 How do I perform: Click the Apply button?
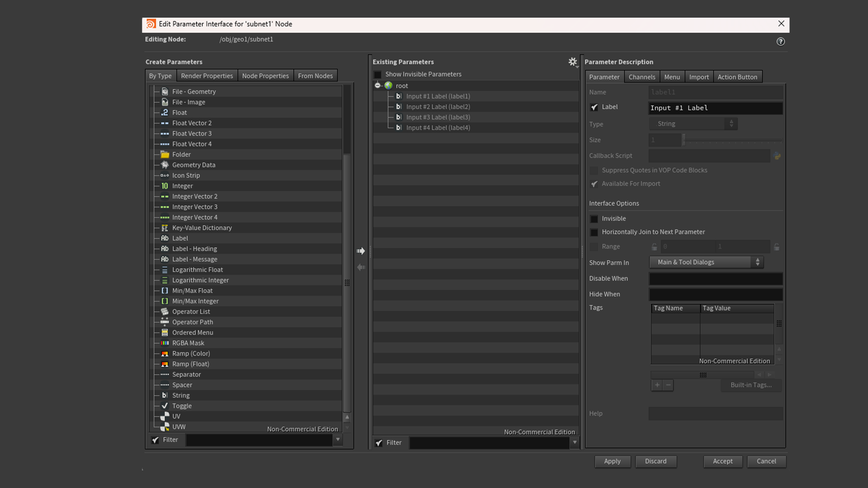click(x=612, y=461)
